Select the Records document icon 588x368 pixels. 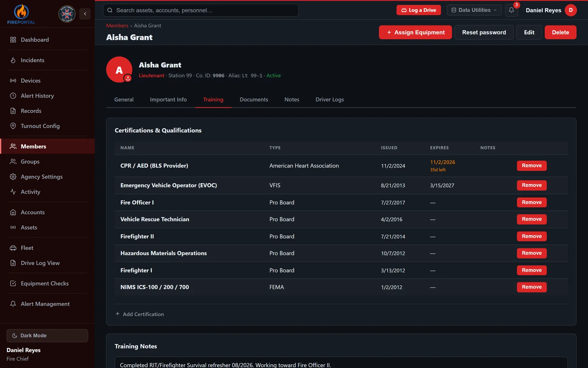click(x=13, y=111)
